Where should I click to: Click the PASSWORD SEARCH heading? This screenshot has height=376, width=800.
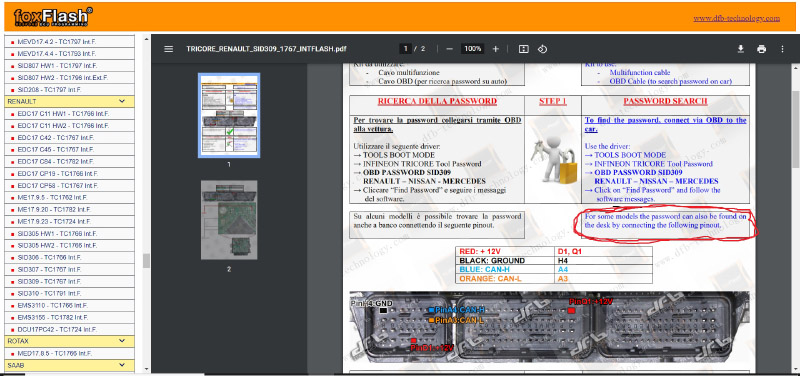[x=665, y=101]
